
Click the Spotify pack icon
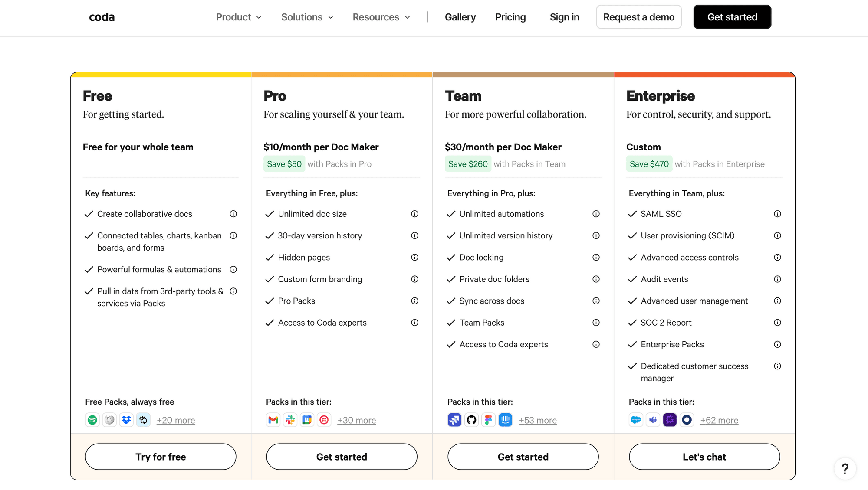point(92,420)
